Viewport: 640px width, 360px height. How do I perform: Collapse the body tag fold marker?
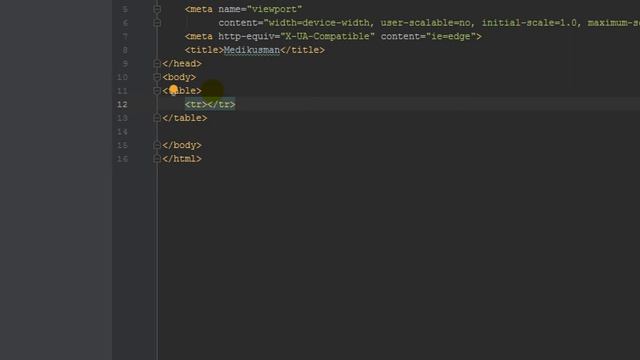point(157,77)
